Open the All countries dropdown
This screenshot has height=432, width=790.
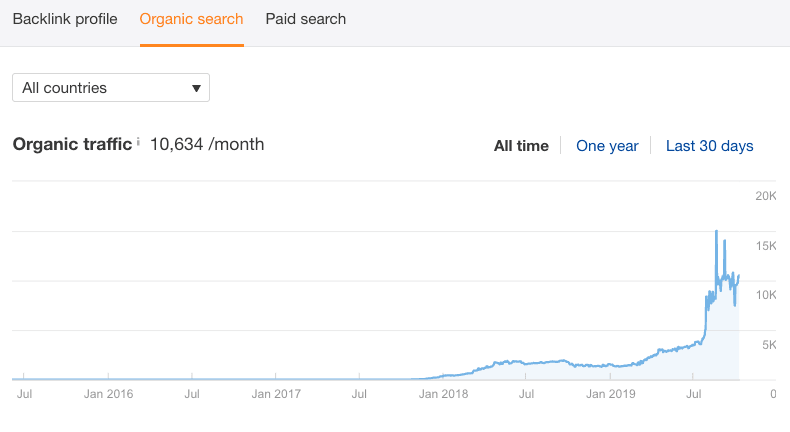click(x=110, y=88)
